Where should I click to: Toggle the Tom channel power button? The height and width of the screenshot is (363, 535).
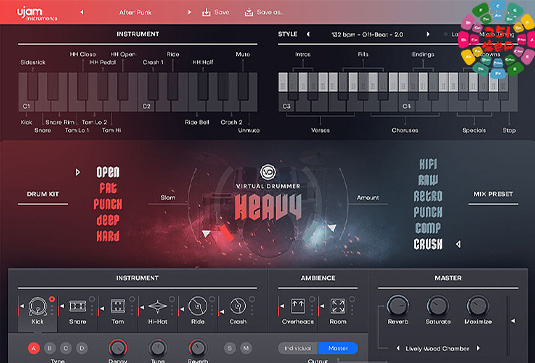point(132,299)
